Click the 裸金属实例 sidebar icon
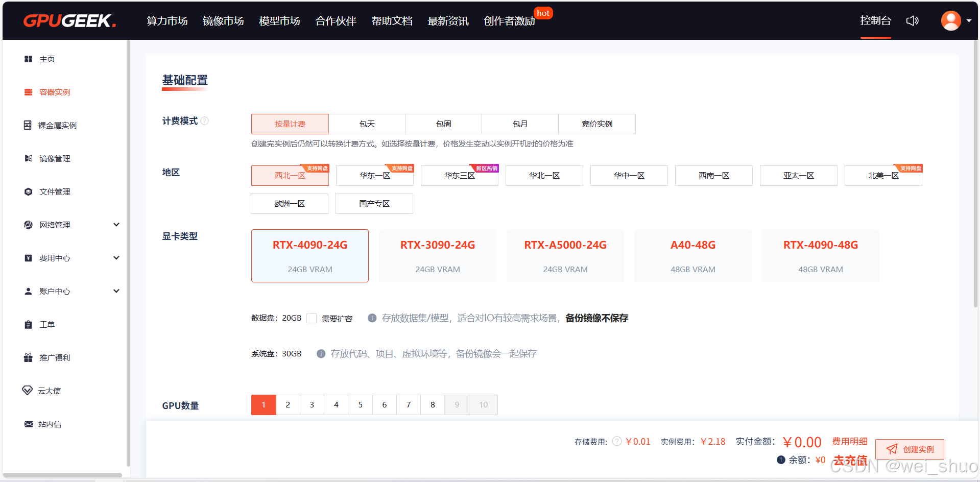This screenshot has width=980, height=482. click(x=28, y=126)
